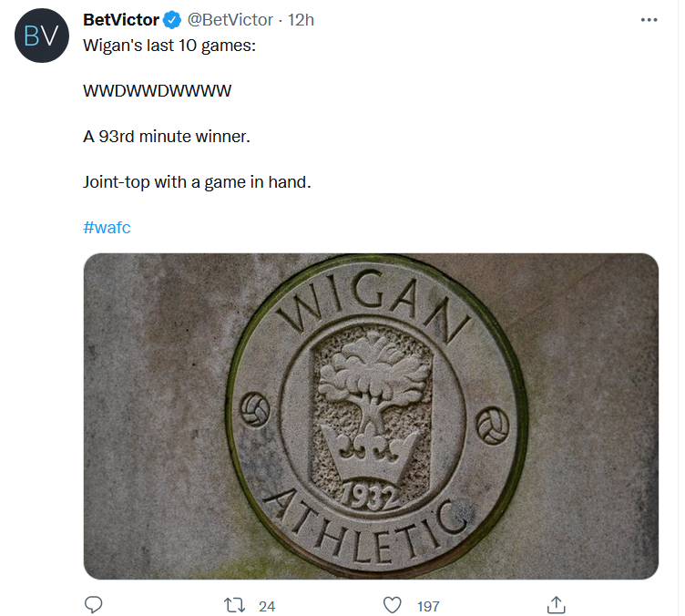Open the #wafc hashtag
This screenshot has width=685, height=616.
(x=107, y=228)
